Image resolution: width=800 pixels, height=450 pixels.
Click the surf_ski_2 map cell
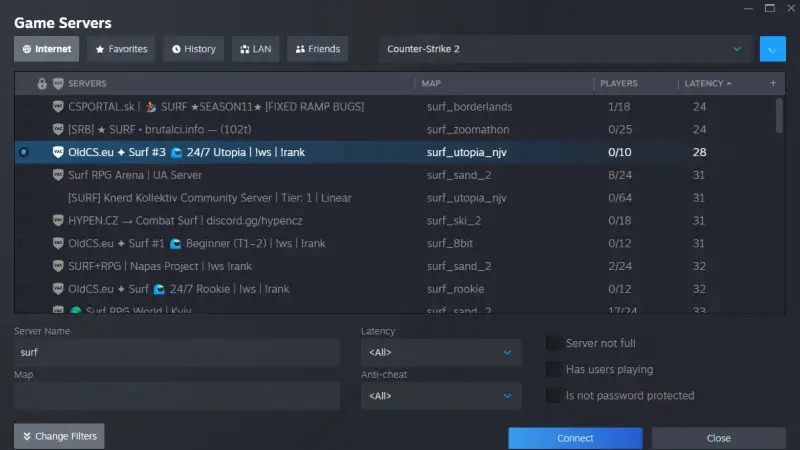coord(454,220)
